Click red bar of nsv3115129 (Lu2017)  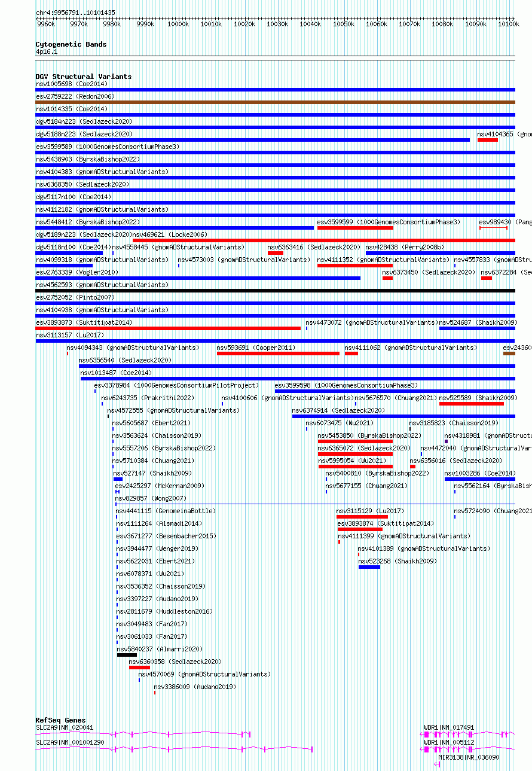click(x=362, y=517)
